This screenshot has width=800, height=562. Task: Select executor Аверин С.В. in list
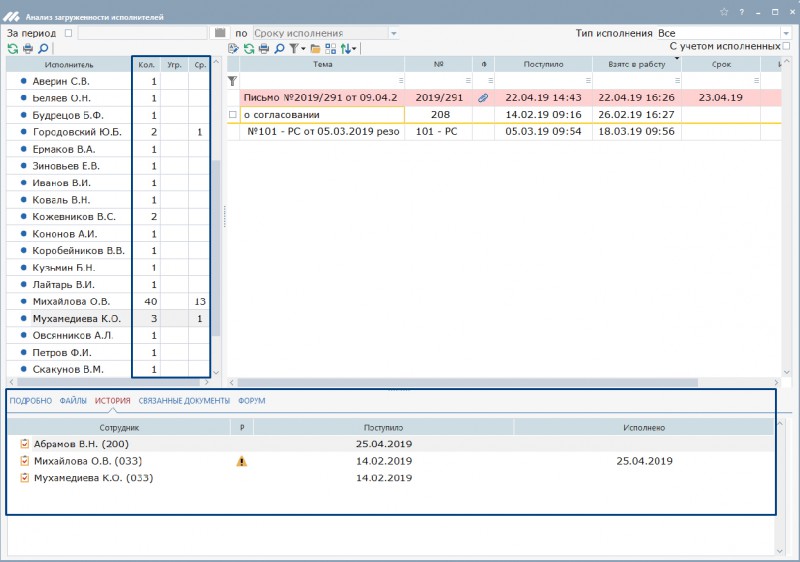(61, 81)
